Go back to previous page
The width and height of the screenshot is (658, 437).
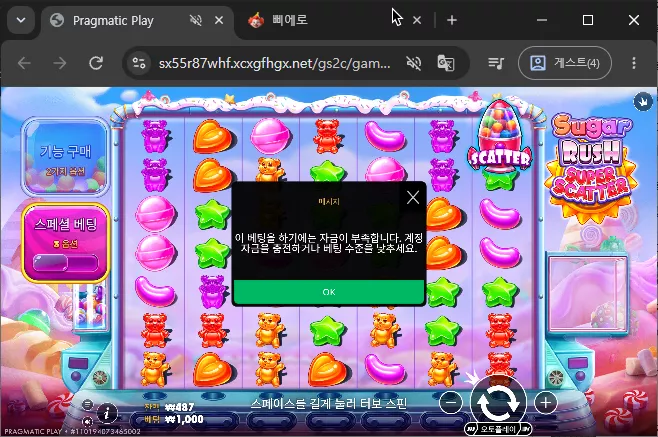(24, 63)
